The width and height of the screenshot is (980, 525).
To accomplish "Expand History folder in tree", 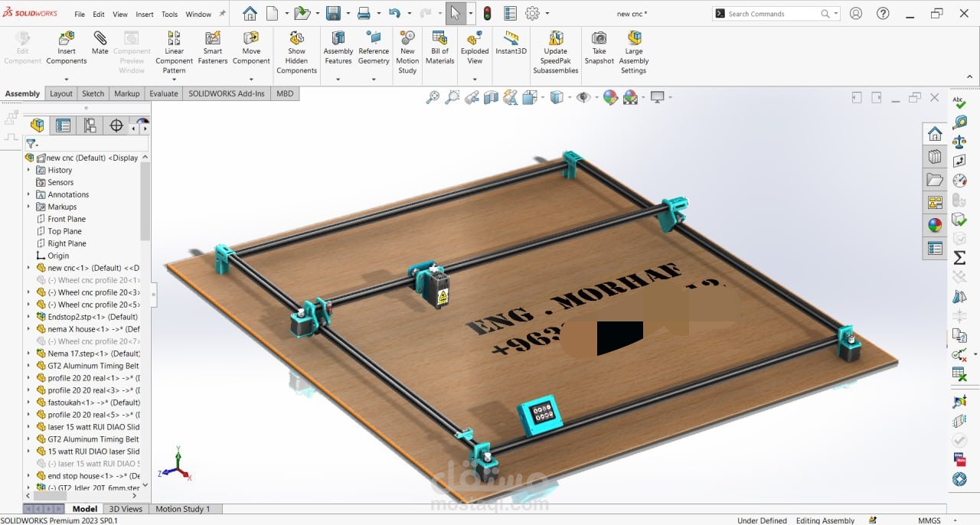I will [29, 170].
